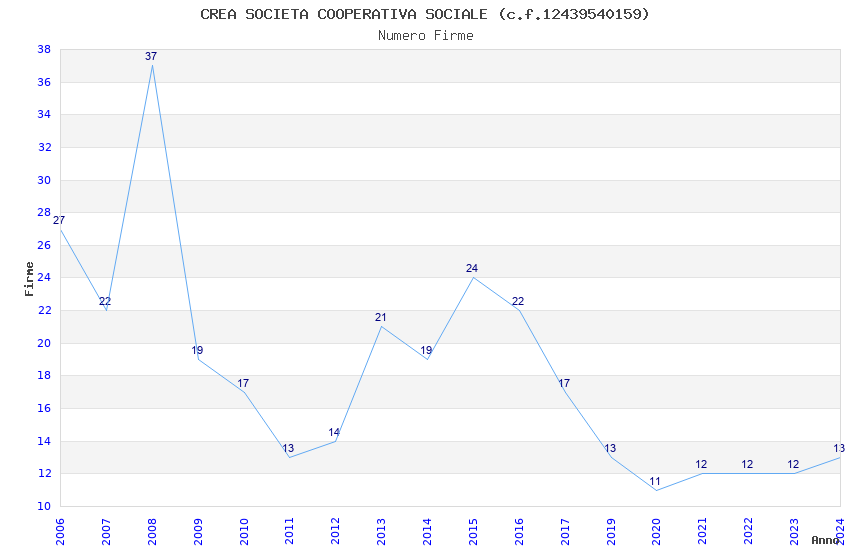850x550 pixels.
Task: Click x-axis year label 2024
Action: [x=840, y=531]
